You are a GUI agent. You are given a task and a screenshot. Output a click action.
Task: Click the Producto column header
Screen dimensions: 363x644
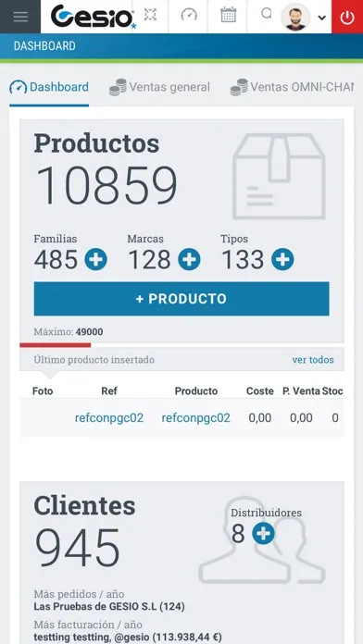coord(196,391)
